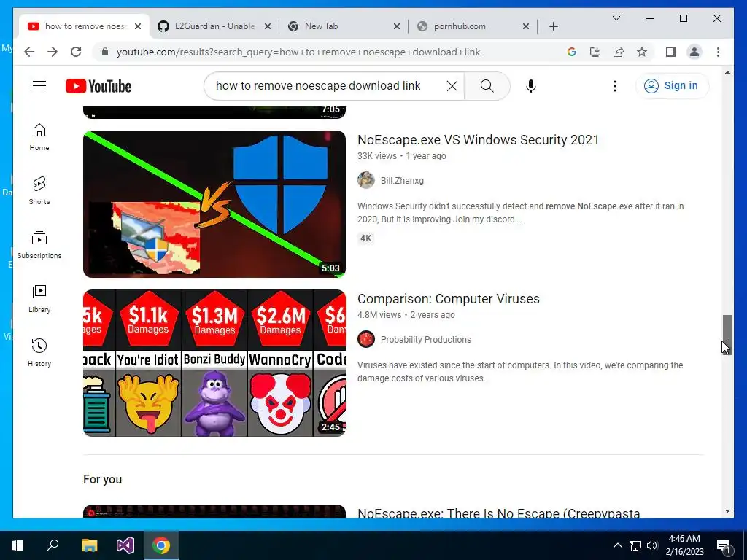Open Chrome's three-dot customize menu
This screenshot has height=560, width=747.
tap(718, 52)
